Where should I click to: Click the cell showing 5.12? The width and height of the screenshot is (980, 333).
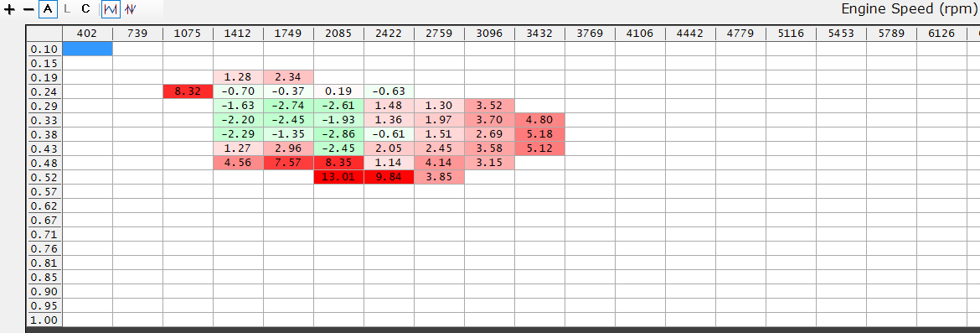click(x=539, y=148)
